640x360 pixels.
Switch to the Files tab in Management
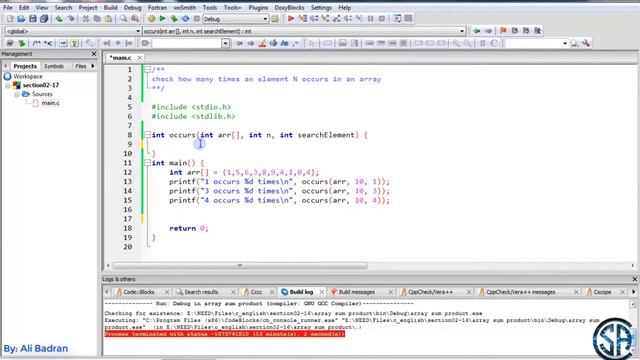80,66
